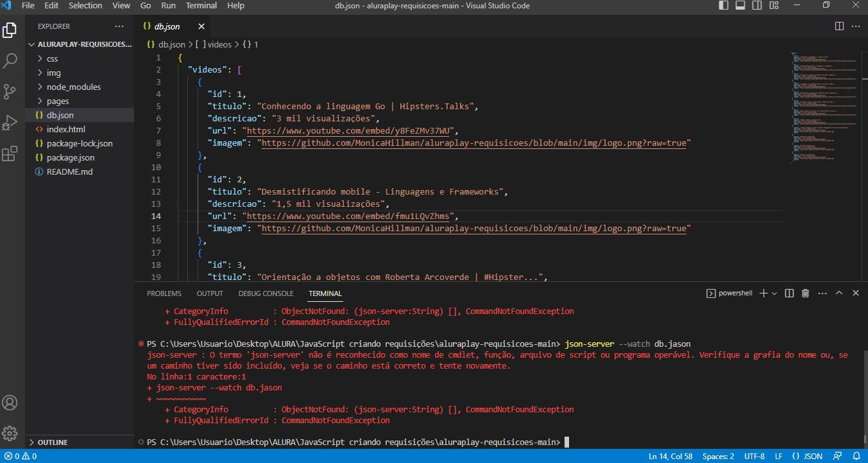Viewport: 868px width, 463px height.
Task: Switch to the DEBUG CONSOLE tab
Action: [x=266, y=293]
